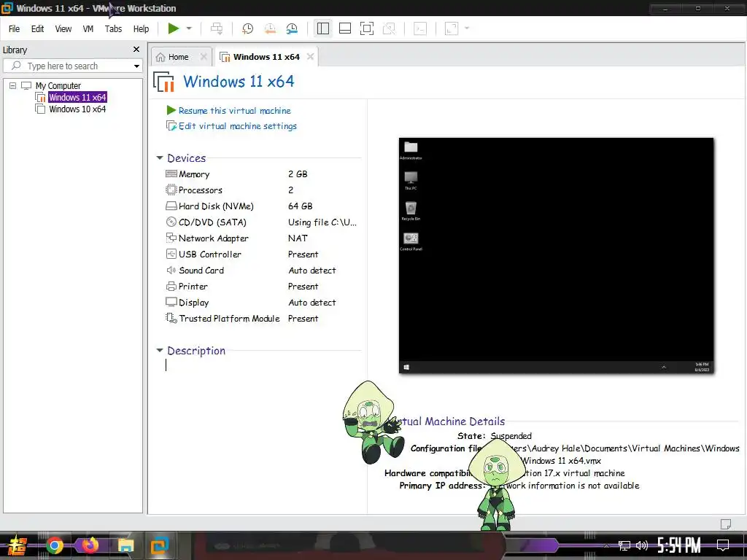Screen dimensions: 747x560
Task: Collapse the Description section
Action: tap(160, 351)
